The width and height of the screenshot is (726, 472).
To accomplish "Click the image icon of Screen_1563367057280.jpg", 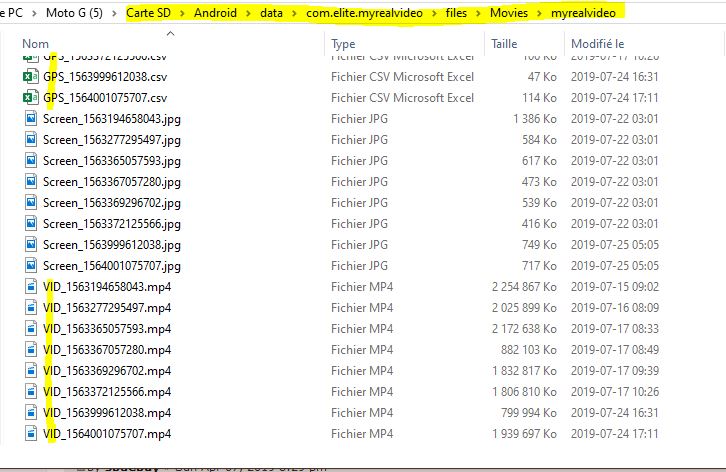I will coord(33,182).
